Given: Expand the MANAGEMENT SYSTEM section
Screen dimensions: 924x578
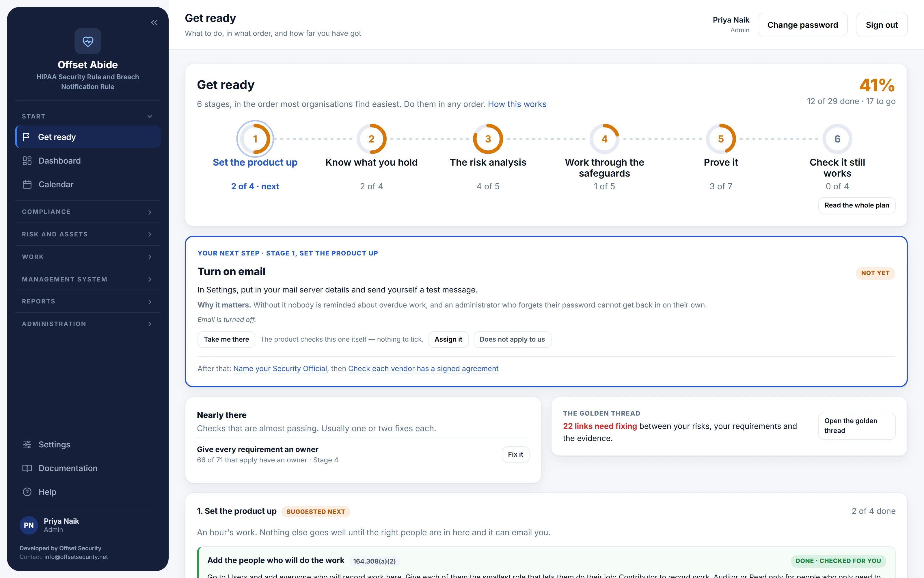Looking at the screenshot, I should click(x=87, y=279).
